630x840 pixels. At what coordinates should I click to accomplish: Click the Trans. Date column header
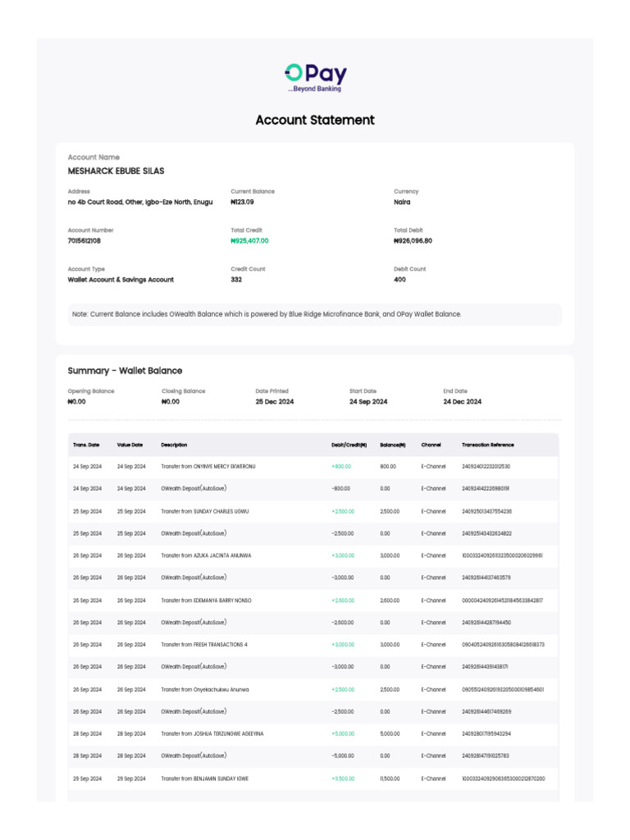click(x=86, y=445)
